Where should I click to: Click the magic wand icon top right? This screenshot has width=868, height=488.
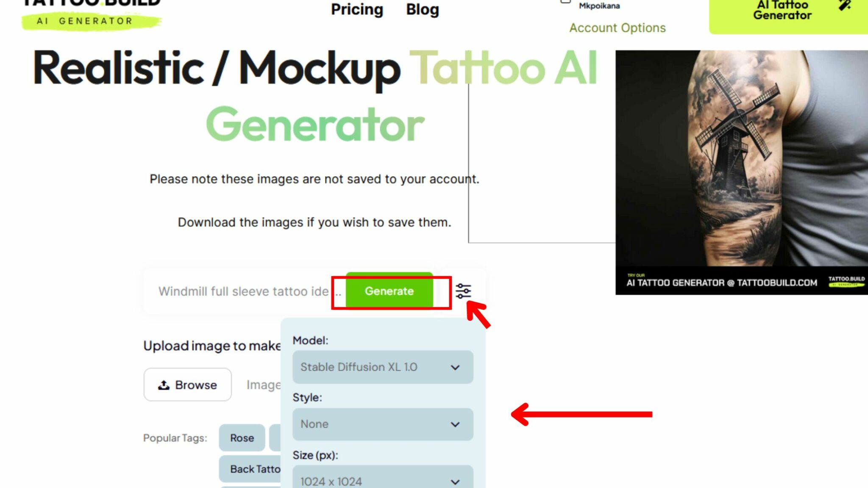844,6
